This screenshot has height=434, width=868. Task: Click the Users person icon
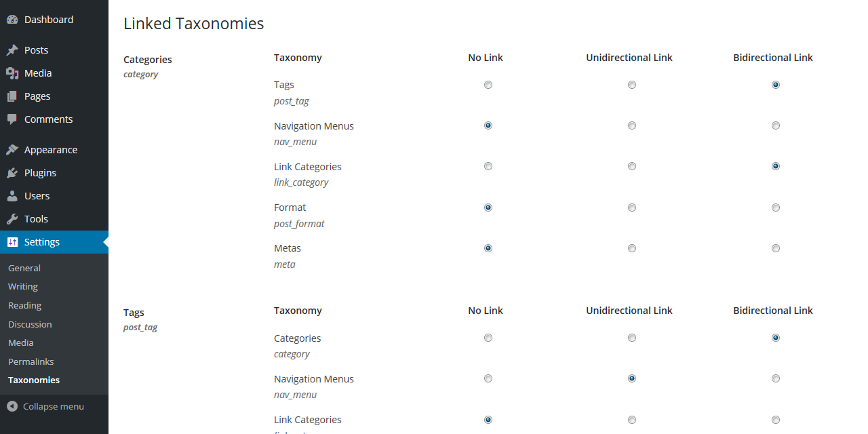coord(12,196)
